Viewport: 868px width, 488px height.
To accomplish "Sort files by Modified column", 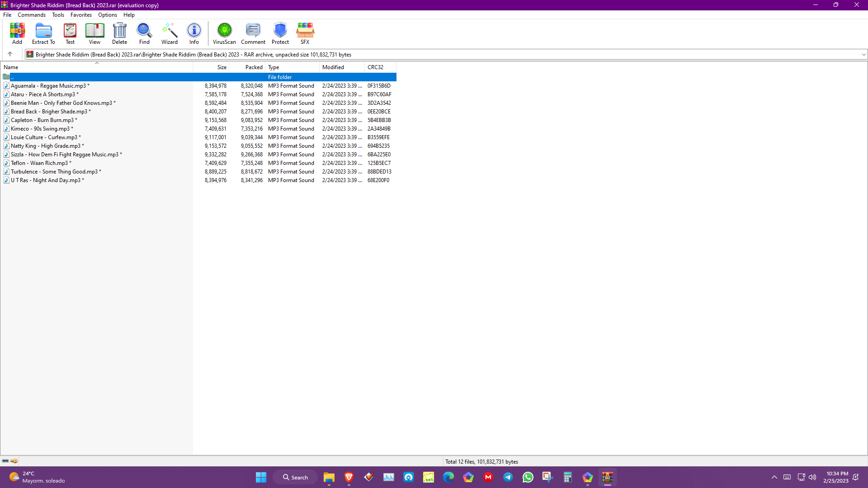I will 342,67.
